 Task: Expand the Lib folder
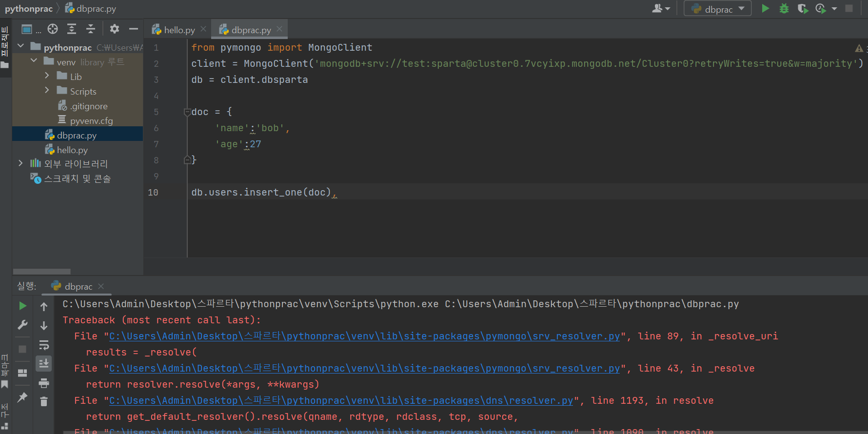click(47, 75)
